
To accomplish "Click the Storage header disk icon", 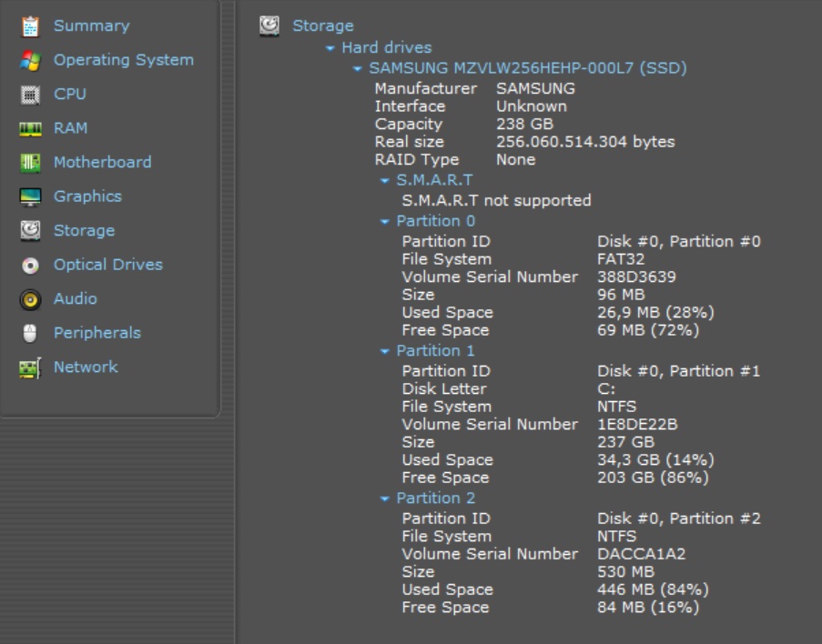I will 269,25.
